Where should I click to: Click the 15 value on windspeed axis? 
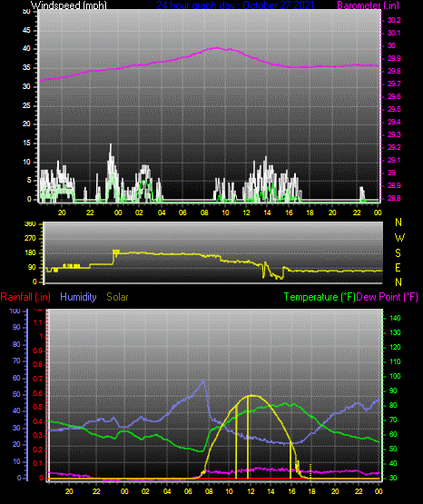26,143
